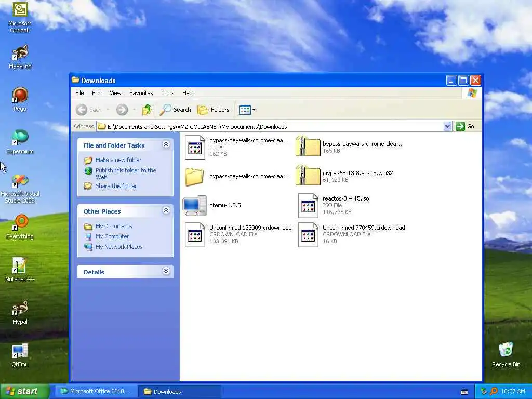Select the reactos-0.4.15.iso file
This screenshot has height=399, width=532.
[x=334, y=205]
